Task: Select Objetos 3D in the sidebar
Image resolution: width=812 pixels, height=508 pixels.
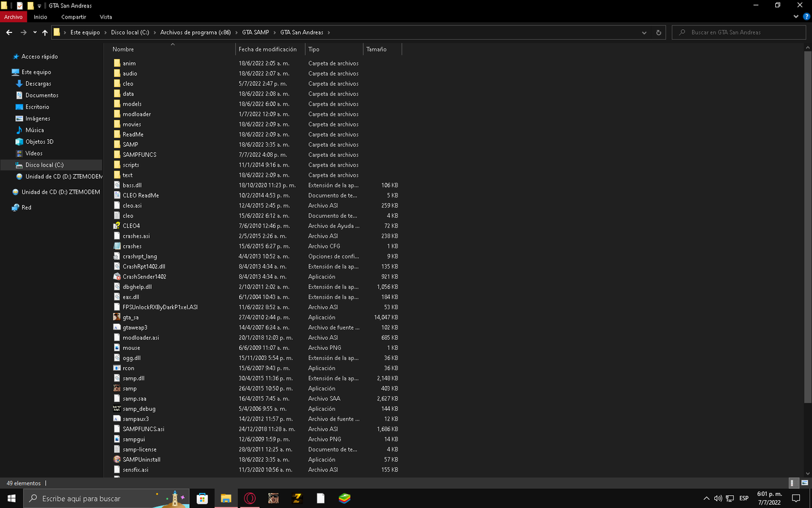Action: click(x=39, y=142)
